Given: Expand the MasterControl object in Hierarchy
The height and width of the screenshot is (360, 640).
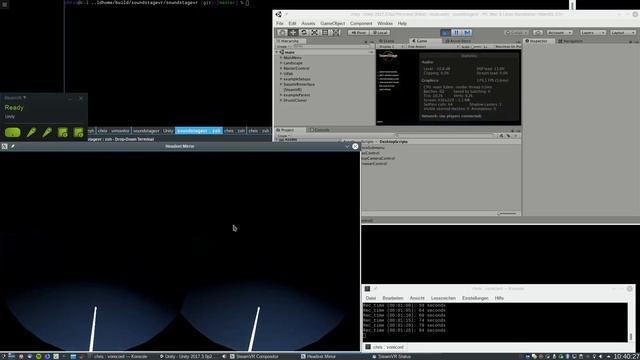Looking at the screenshot, I should point(281,68).
